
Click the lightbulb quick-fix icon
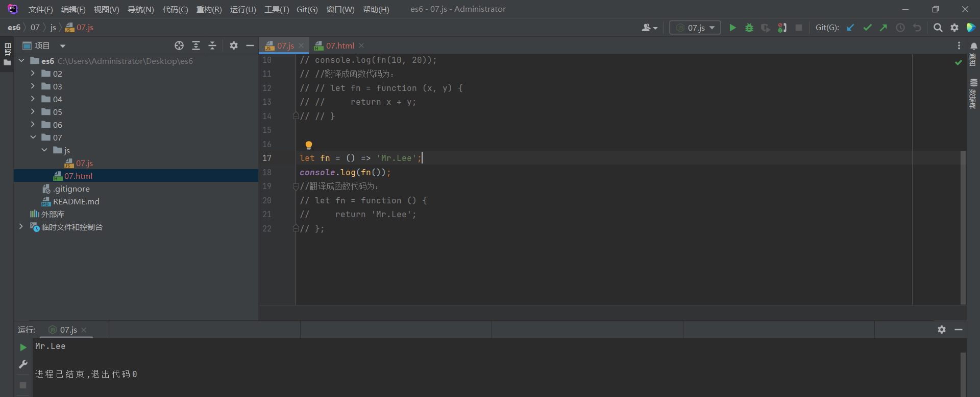pos(308,145)
